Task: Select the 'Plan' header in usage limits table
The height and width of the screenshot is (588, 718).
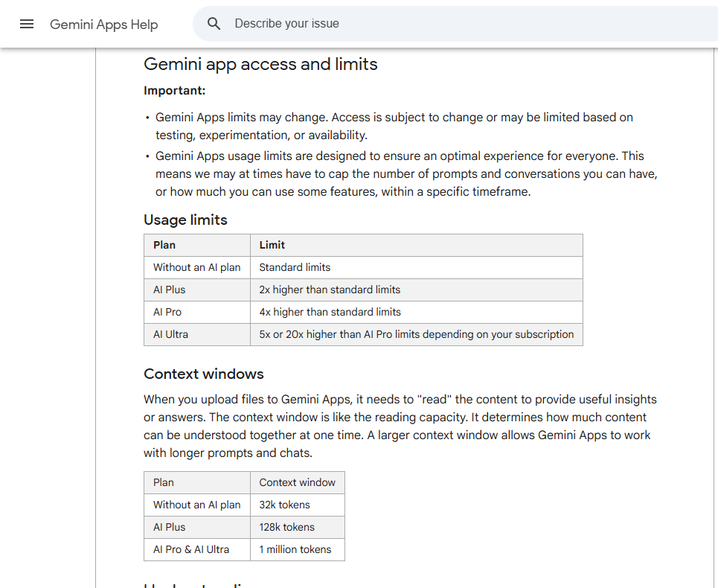Action: pos(197,245)
